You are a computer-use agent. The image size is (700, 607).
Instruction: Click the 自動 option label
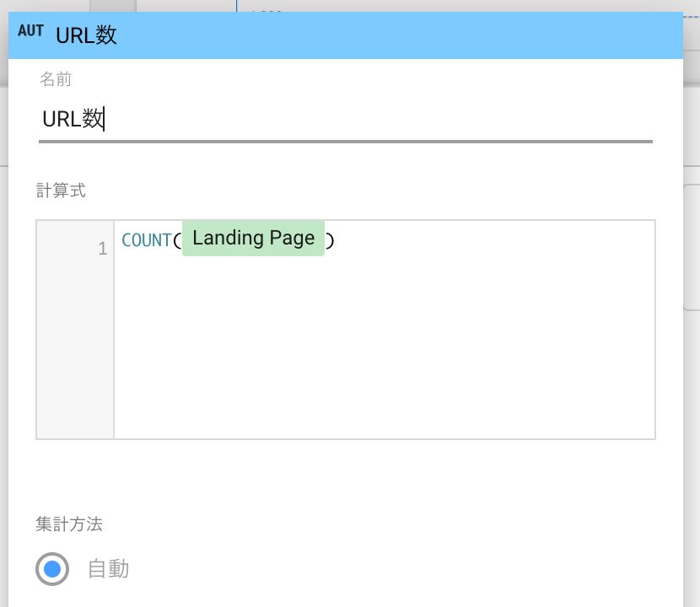(108, 569)
